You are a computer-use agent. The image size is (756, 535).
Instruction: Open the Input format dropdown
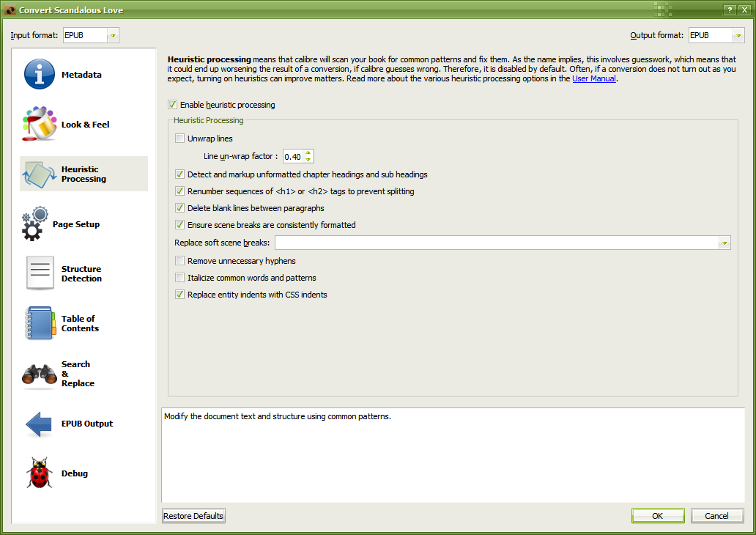coord(113,35)
